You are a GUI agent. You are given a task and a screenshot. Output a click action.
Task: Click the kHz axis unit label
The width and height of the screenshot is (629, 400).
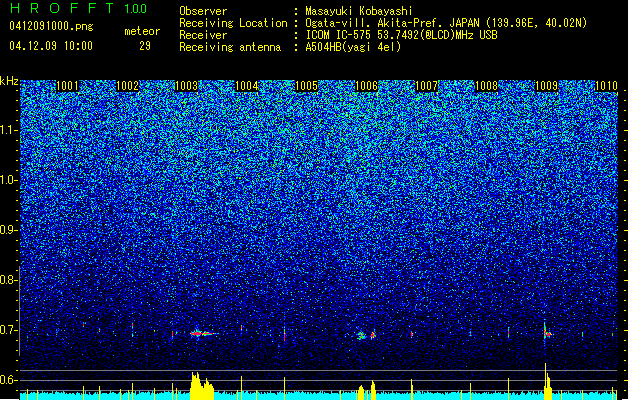9,81
